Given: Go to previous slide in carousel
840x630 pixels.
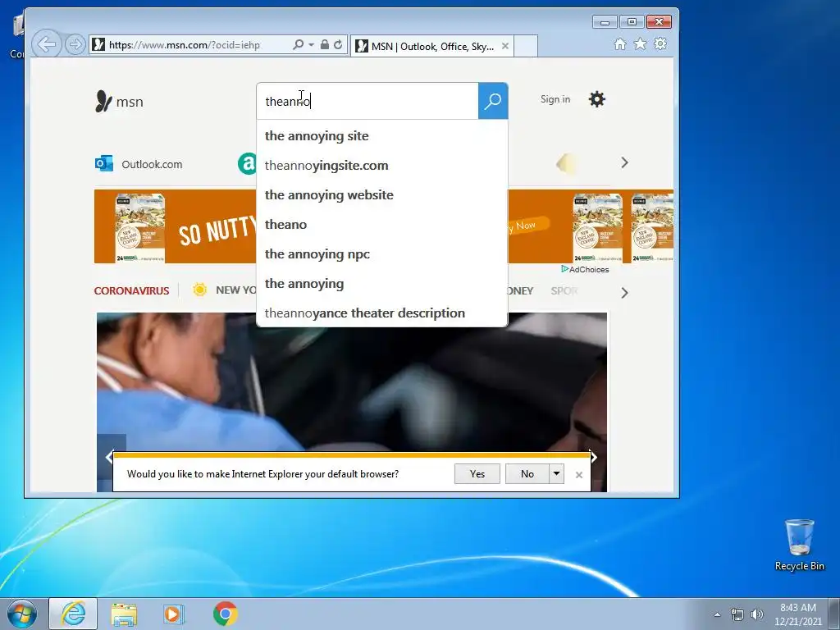Looking at the screenshot, I should pos(109,457).
